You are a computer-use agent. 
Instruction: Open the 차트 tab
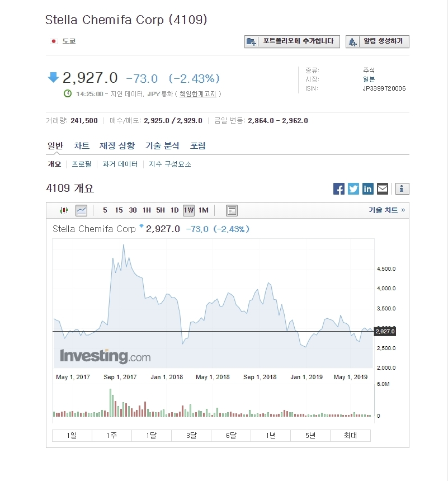coord(82,146)
